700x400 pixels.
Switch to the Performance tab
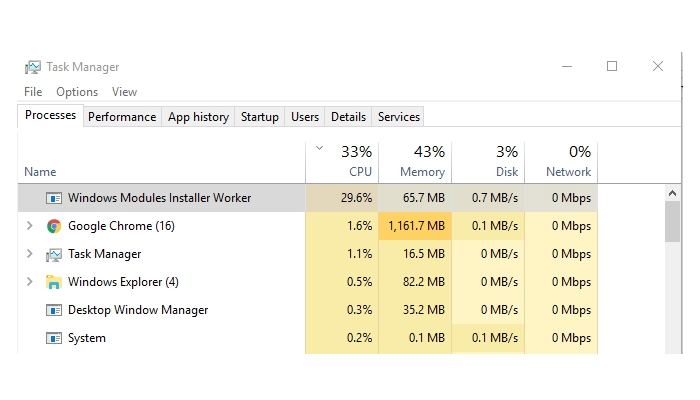tap(122, 117)
